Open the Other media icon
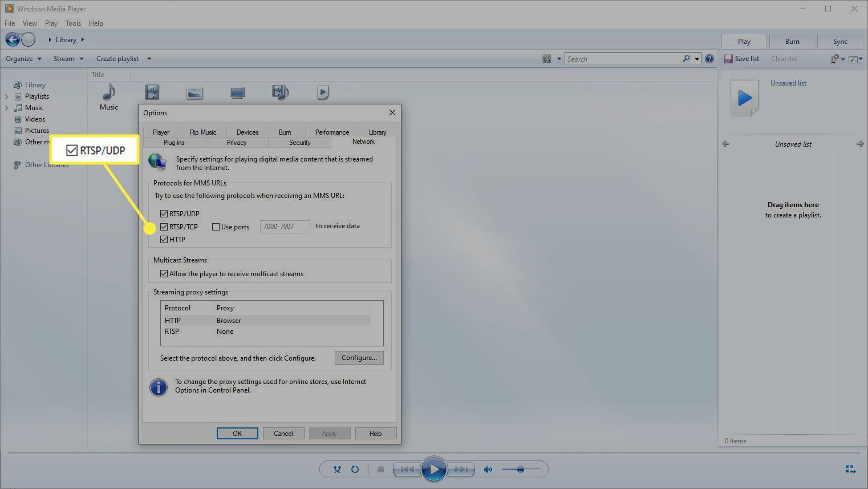 (x=280, y=92)
